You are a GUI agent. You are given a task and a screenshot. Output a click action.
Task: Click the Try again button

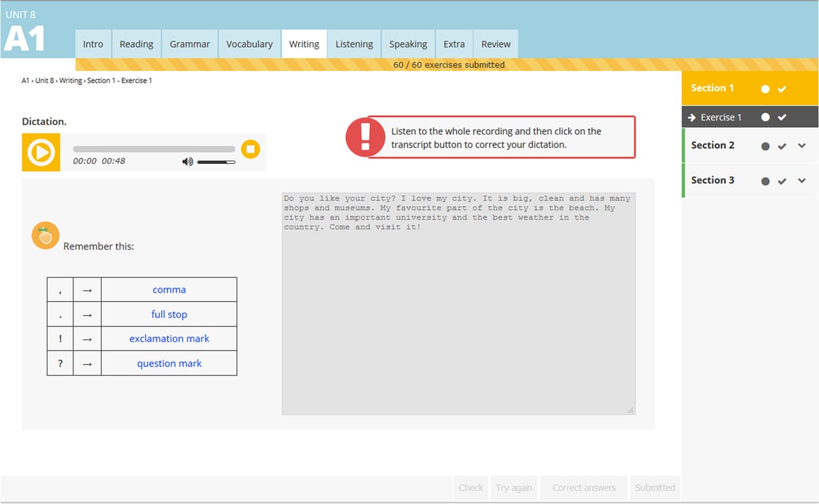514,488
